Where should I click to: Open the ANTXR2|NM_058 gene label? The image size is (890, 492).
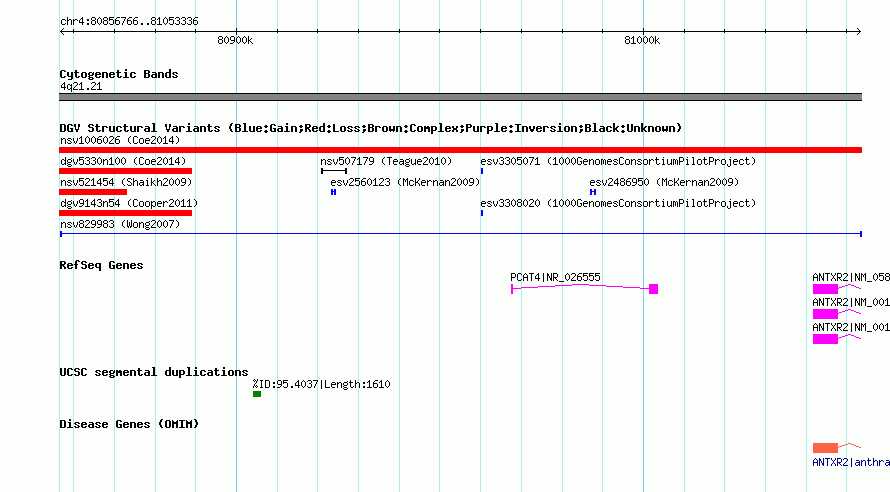pos(851,277)
